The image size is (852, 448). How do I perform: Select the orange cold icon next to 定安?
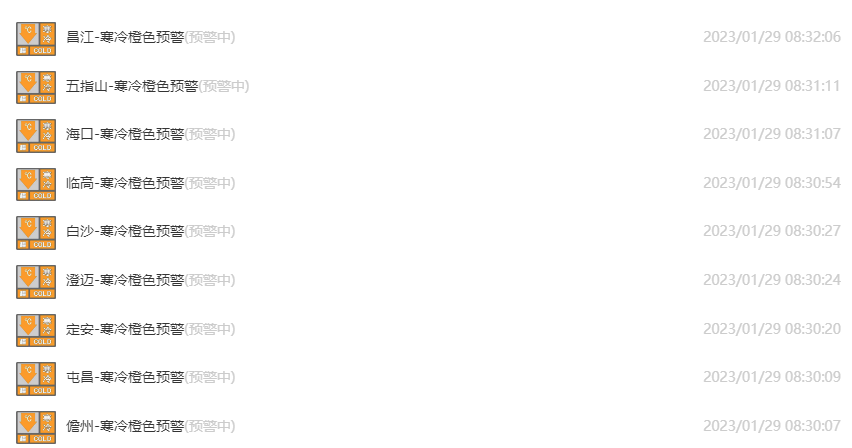click(x=36, y=330)
